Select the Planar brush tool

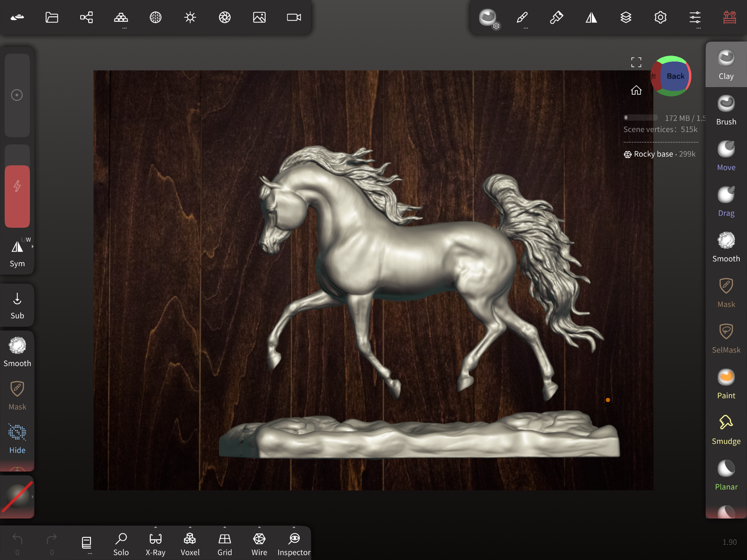726,475
